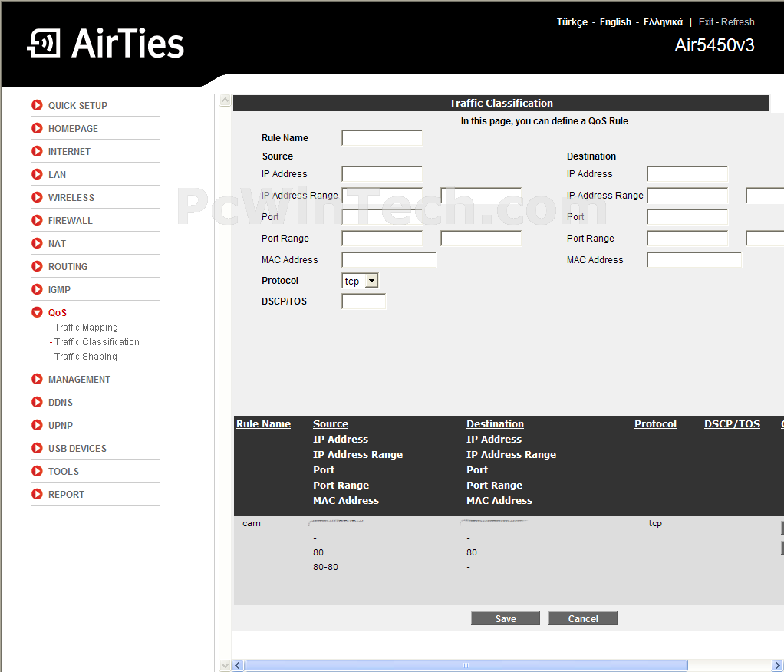Viewport: 784px width, 672px height.
Task: Click the Refresh link
Action: (737, 22)
